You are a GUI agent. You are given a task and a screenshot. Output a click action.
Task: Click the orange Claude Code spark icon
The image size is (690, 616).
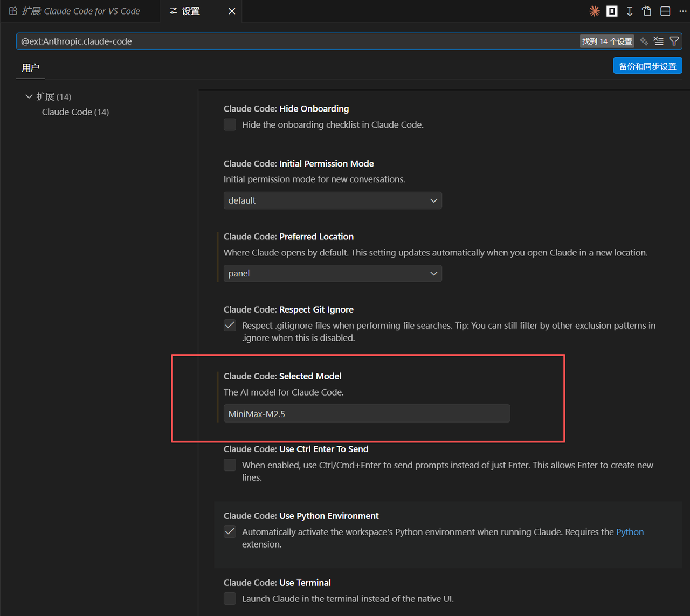pyautogui.click(x=595, y=11)
